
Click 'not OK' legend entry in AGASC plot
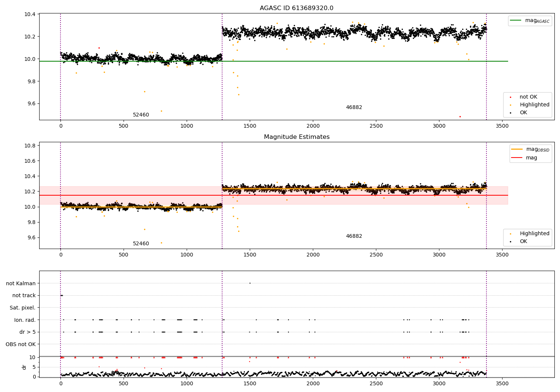coord(528,97)
